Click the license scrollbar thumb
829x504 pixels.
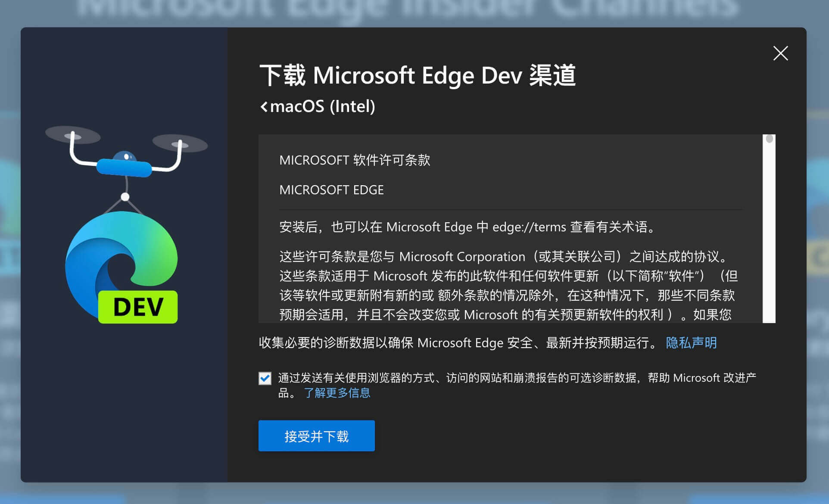coord(769,139)
